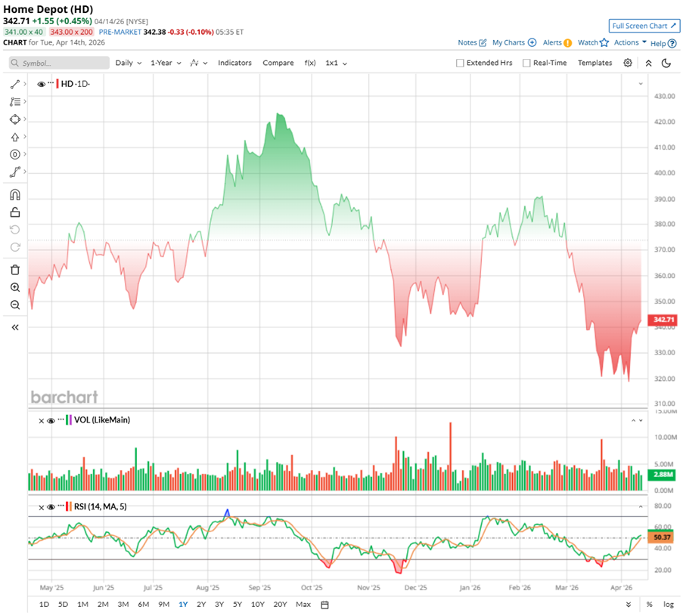Expand the Actions dropdown

[630, 42]
